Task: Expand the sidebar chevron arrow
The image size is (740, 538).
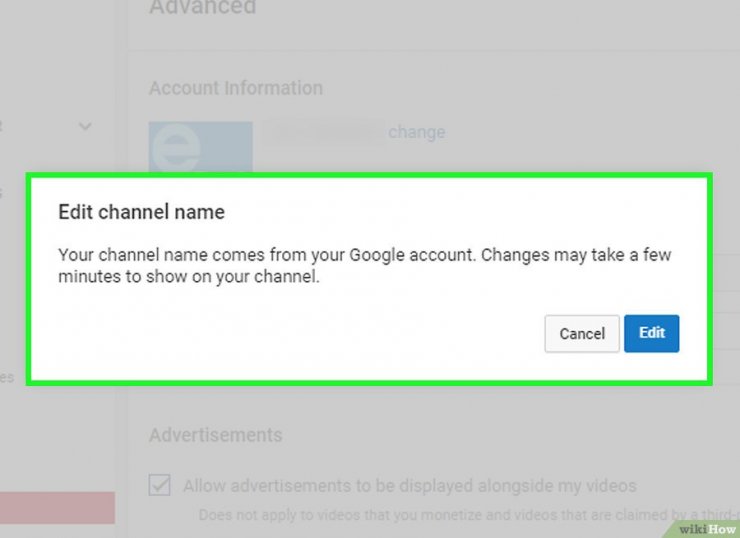Action: click(85, 127)
